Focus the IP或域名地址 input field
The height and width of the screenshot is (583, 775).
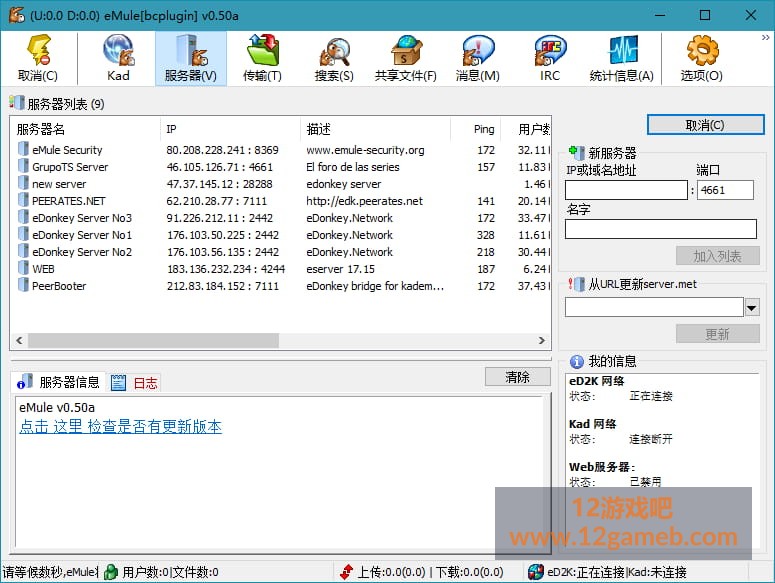626,190
